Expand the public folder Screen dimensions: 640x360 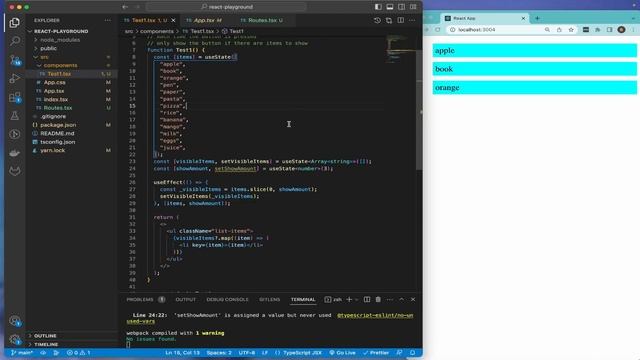tap(49, 49)
